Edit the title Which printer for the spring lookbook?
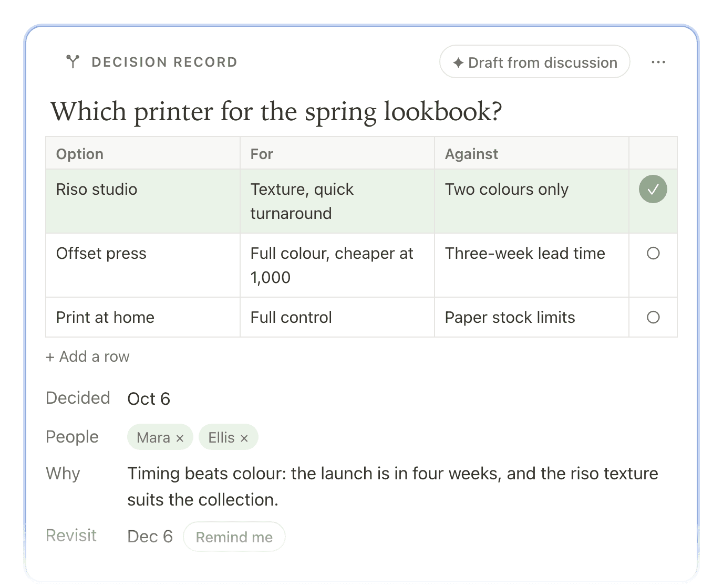The image size is (723, 588). pos(276,112)
